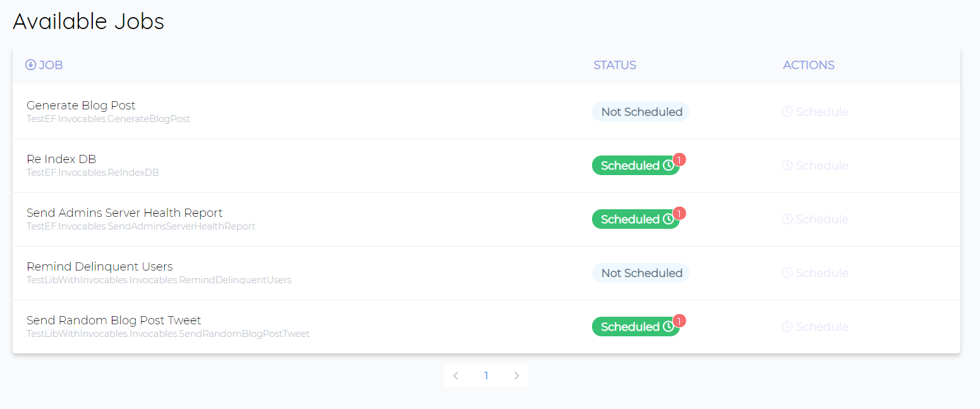
Task: Open the Generate Blog Post job row
Action: (x=81, y=106)
